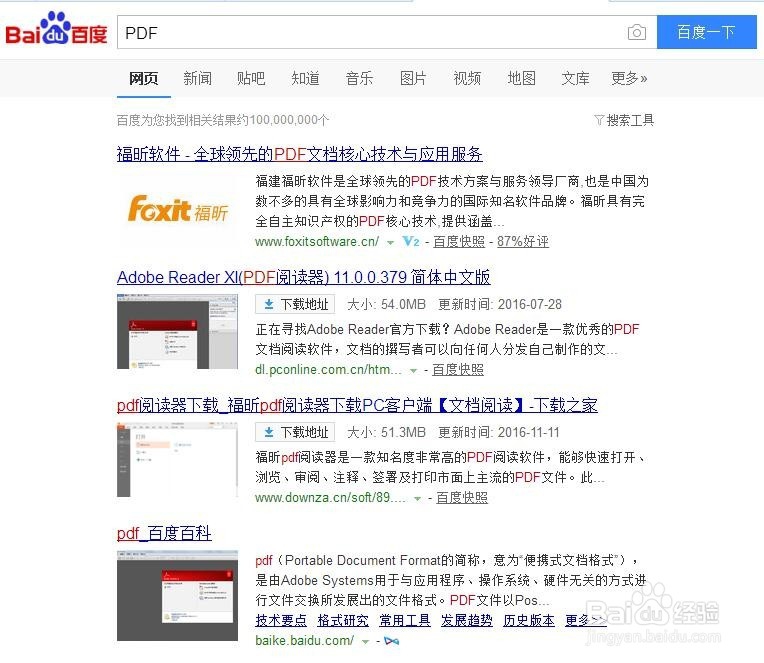764x663 pixels.
Task: Open the 格式研究 sublink
Action: coord(343,620)
